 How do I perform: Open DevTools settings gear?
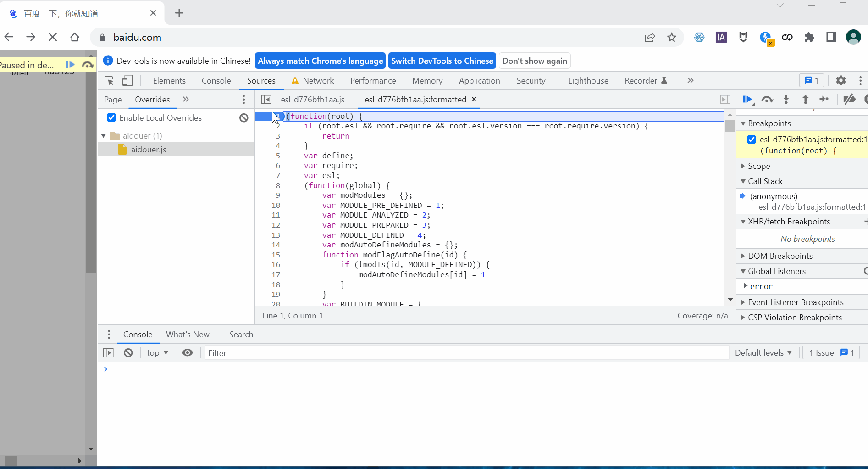click(840, 80)
